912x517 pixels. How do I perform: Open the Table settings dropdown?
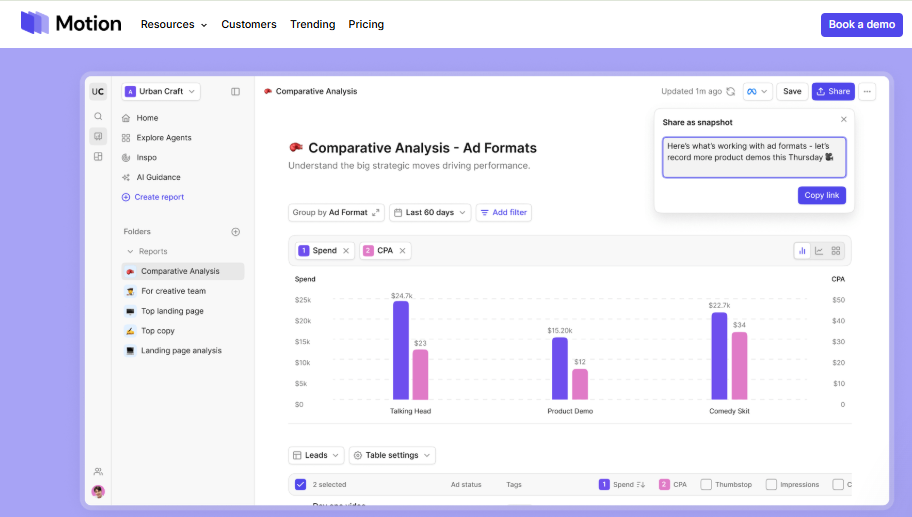pyautogui.click(x=392, y=455)
